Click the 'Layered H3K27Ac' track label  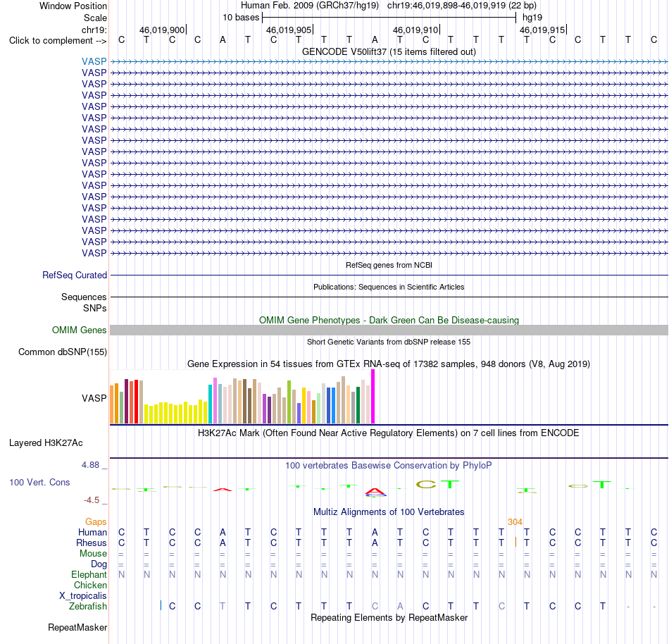46,443
